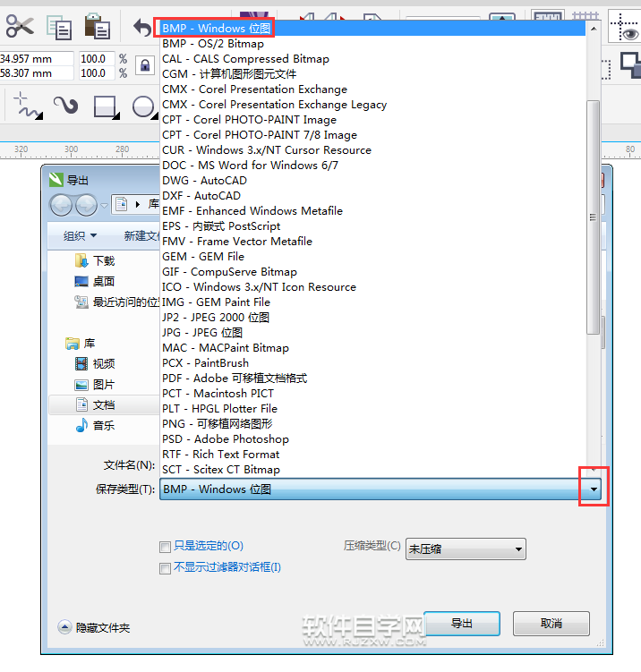Viewport: 641px width, 672px height.
Task: Select SCT - Scitex CT Bitmap
Action: tap(372, 470)
